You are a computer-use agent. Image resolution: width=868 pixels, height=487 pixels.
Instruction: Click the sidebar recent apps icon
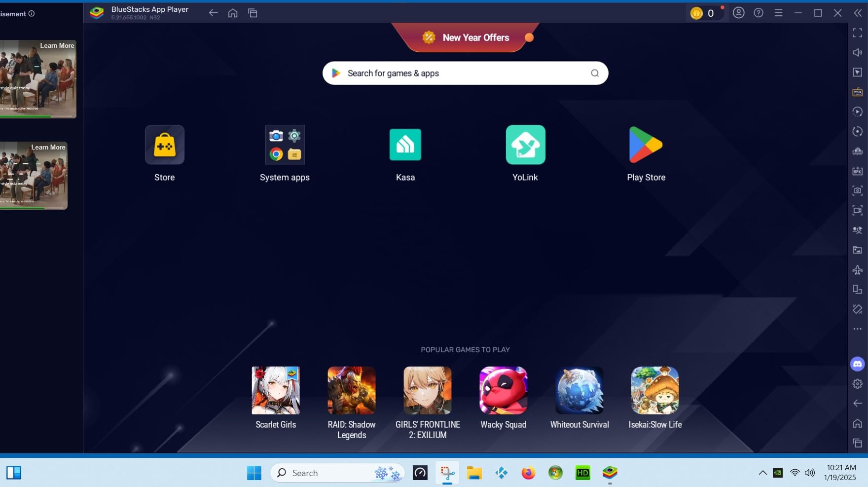(858, 443)
